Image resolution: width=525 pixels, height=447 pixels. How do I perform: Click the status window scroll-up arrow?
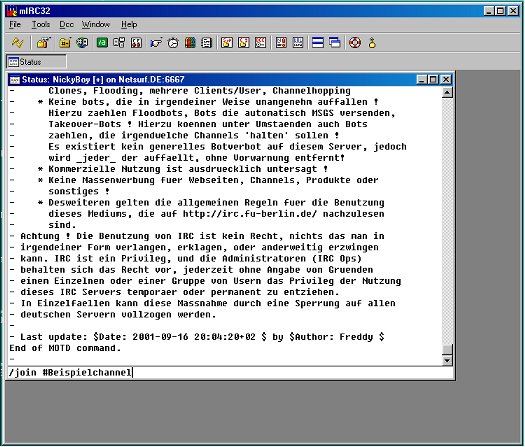(447, 92)
